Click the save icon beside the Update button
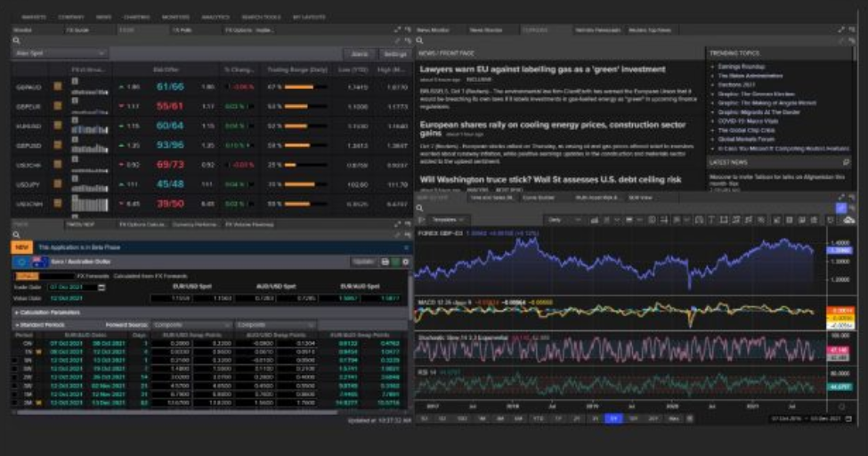 (385, 262)
